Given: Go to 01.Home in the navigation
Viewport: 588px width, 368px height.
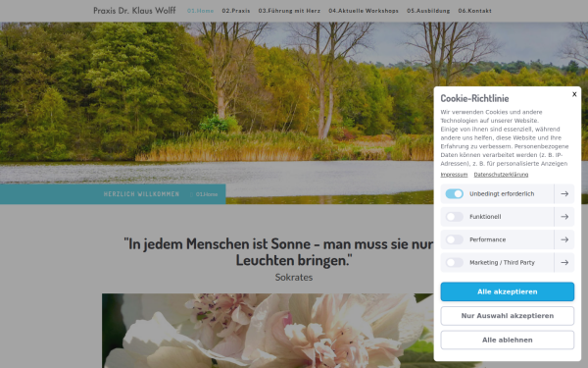Looking at the screenshot, I should pos(200,11).
